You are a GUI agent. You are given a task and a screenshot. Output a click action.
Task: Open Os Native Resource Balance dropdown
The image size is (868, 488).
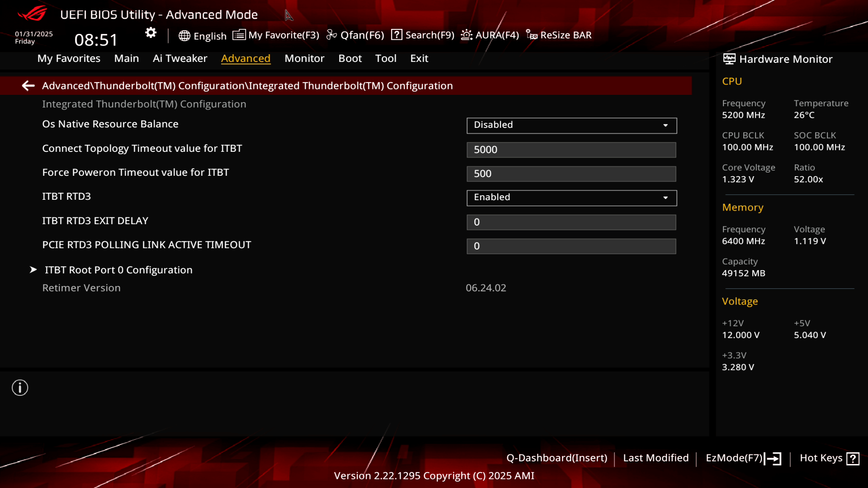pos(571,125)
